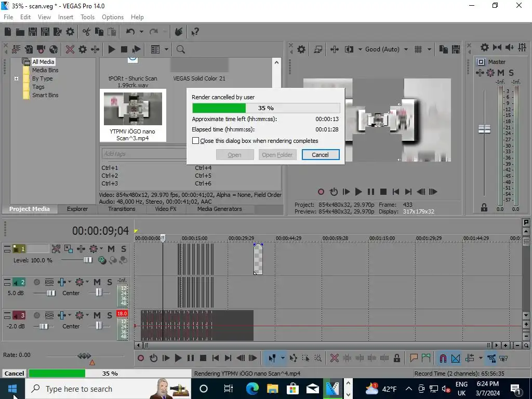Open the Insert menu

pyautogui.click(x=65, y=17)
